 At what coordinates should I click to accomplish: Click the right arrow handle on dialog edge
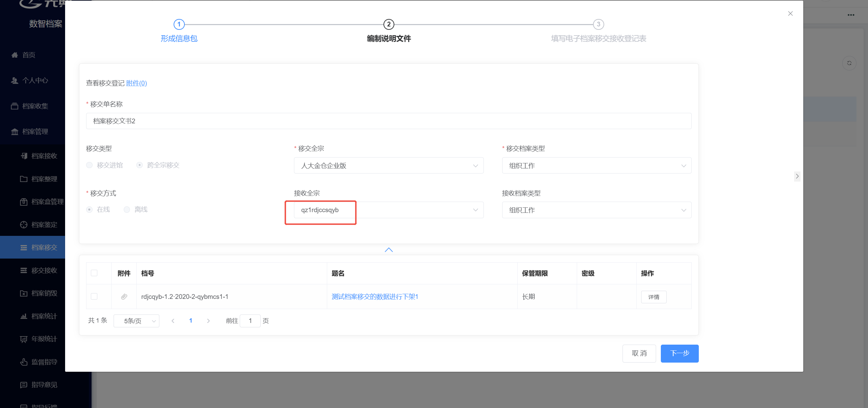click(797, 176)
